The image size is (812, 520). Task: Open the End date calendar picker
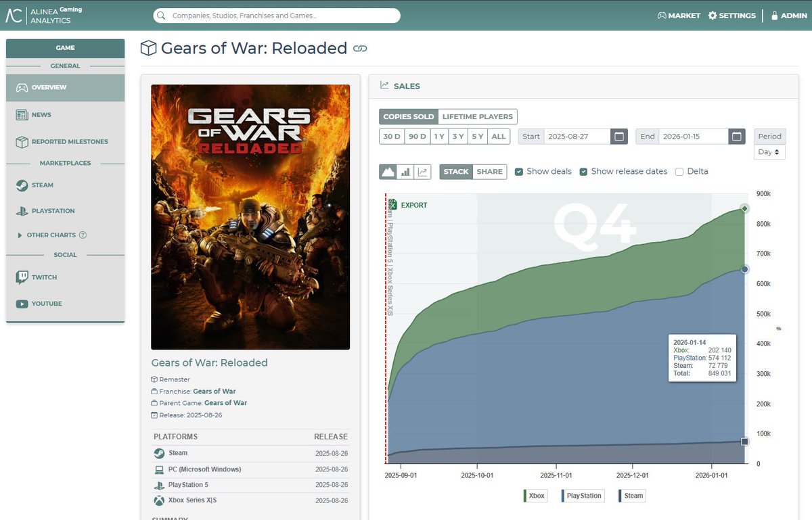tap(737, 137)
